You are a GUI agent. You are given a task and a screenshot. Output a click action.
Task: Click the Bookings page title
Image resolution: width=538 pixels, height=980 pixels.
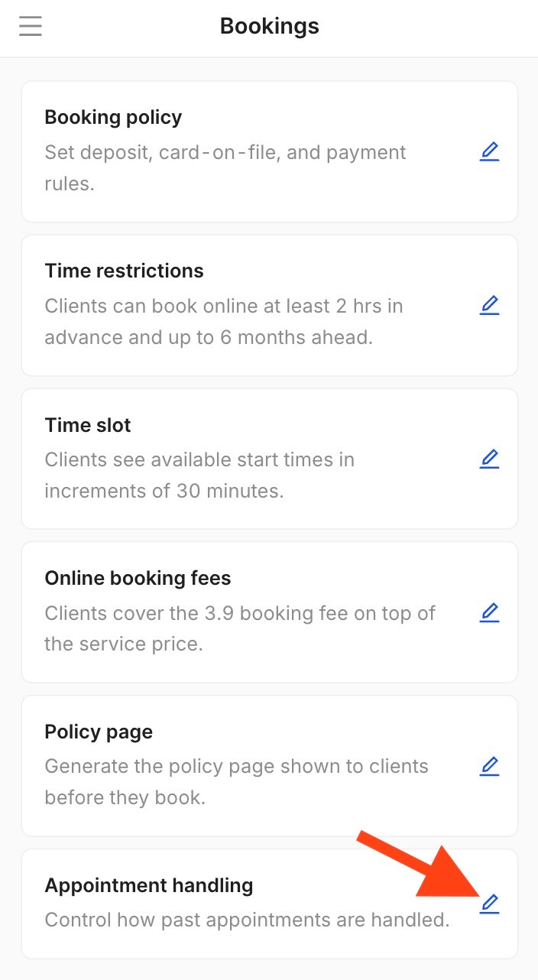[269, 26]
